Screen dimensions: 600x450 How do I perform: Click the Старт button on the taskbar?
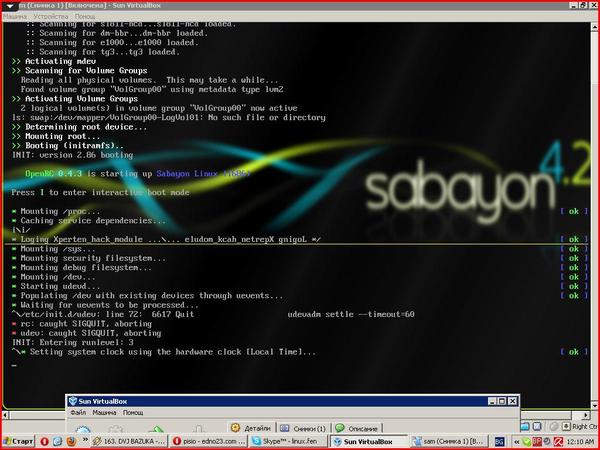pyautogui.click(x=18, y=442)
